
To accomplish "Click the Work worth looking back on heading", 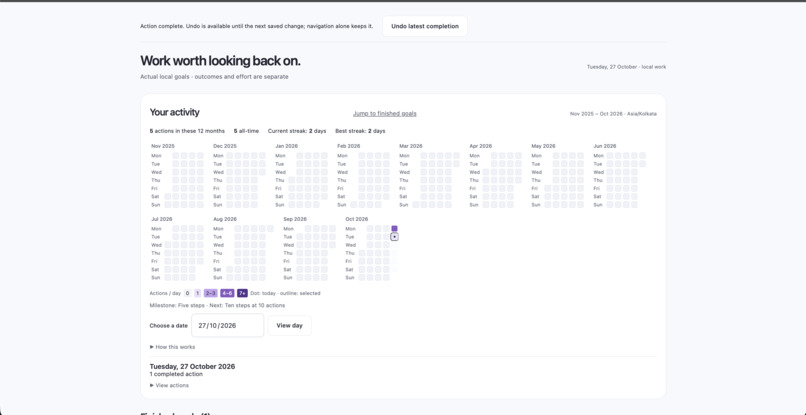I will pyautogui.click(x=220, y=61).
